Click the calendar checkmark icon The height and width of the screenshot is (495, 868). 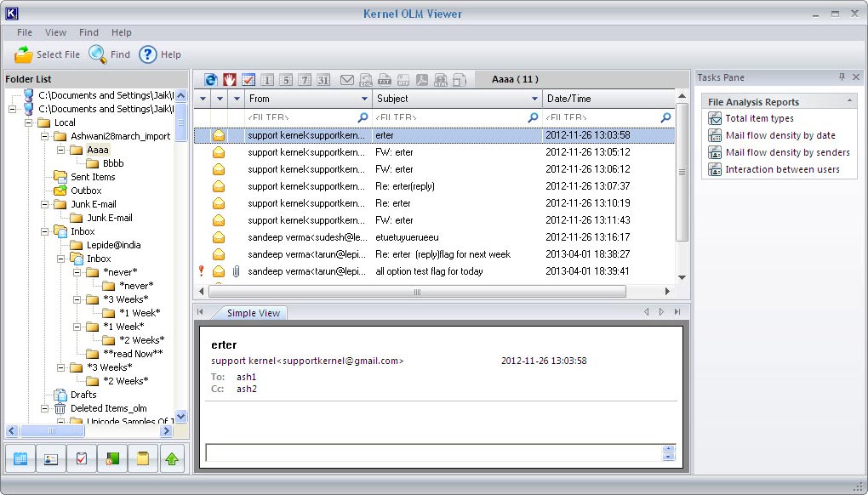point(248,80)
